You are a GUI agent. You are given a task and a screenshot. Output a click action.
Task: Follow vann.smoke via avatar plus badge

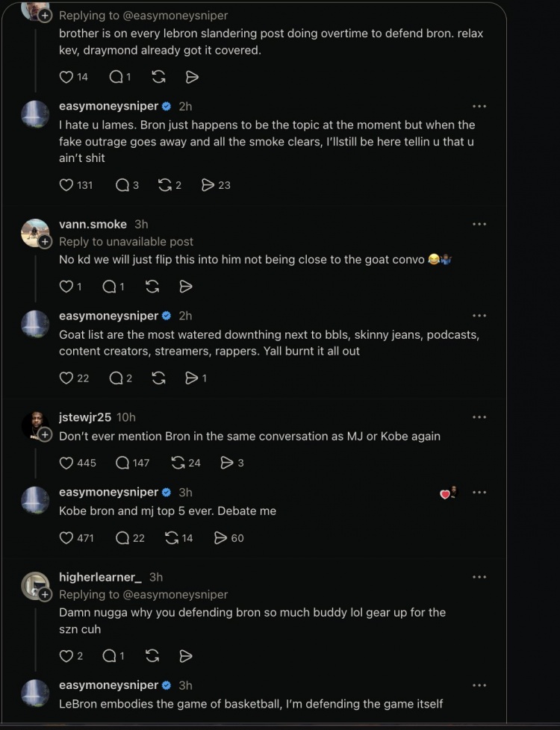coord(45,242)
